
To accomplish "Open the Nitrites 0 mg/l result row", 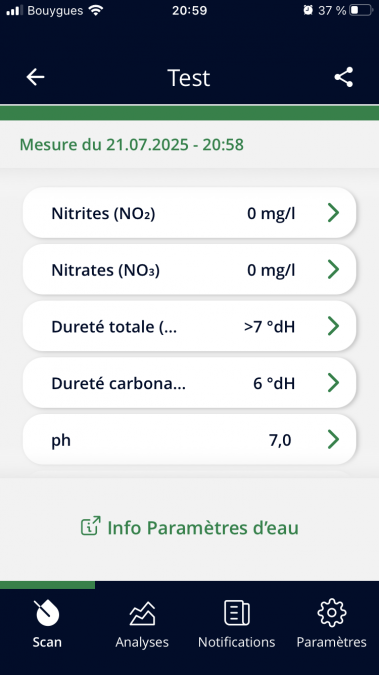I will point(190,213).
